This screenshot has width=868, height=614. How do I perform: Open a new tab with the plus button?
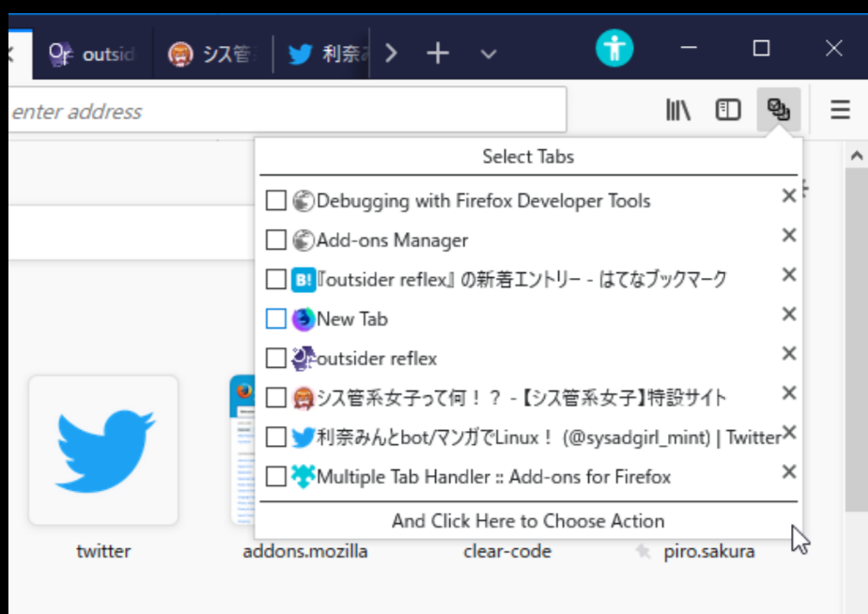(x=437, y=53)
